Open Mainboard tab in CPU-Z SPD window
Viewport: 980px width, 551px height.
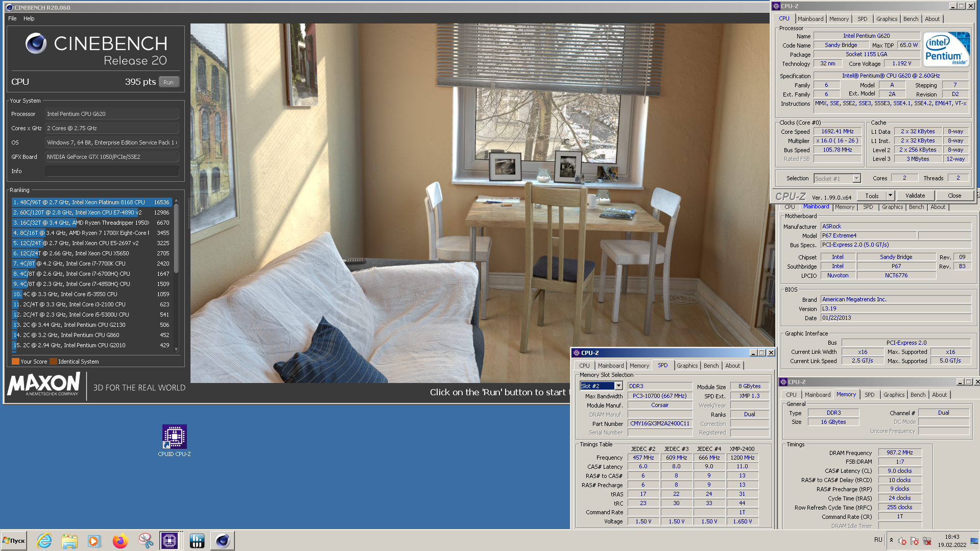tap(611, 366)
